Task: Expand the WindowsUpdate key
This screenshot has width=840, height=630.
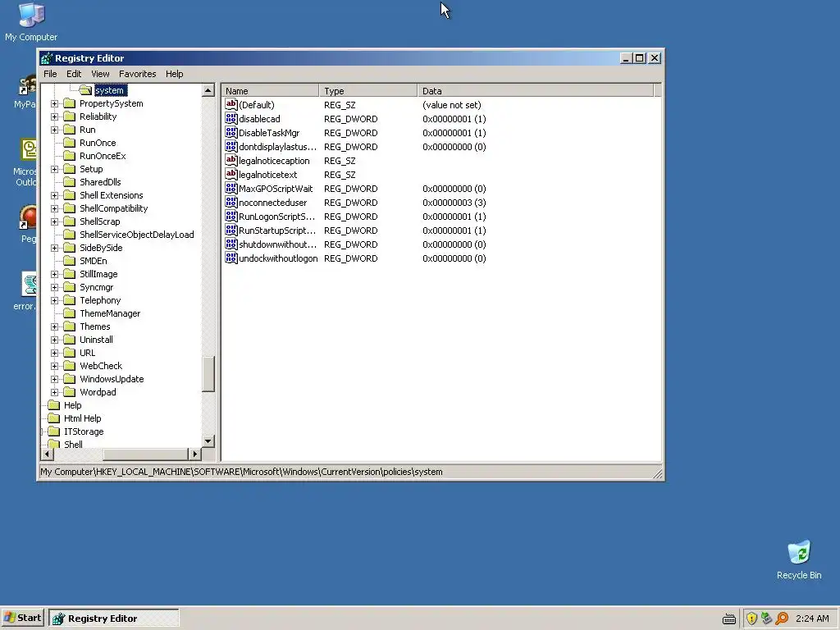Action: point(55,379)
